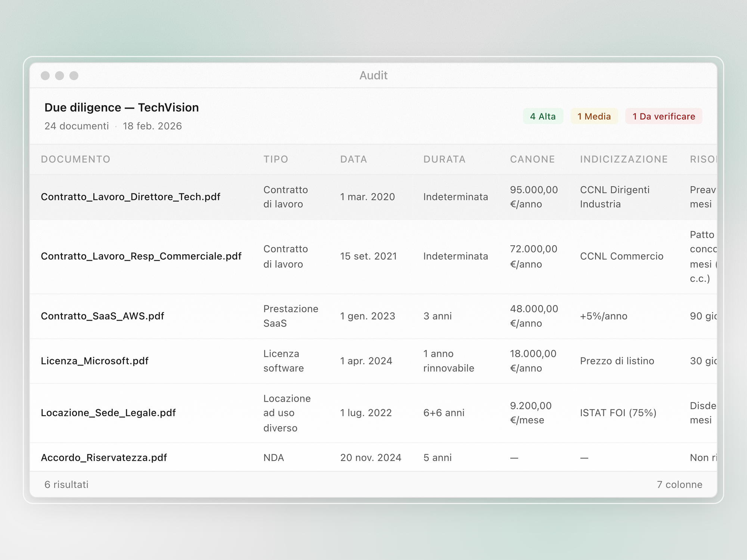Click the '1 Da verificare' badge
Viewport: 747px width, 560px height.
(664, 116)
